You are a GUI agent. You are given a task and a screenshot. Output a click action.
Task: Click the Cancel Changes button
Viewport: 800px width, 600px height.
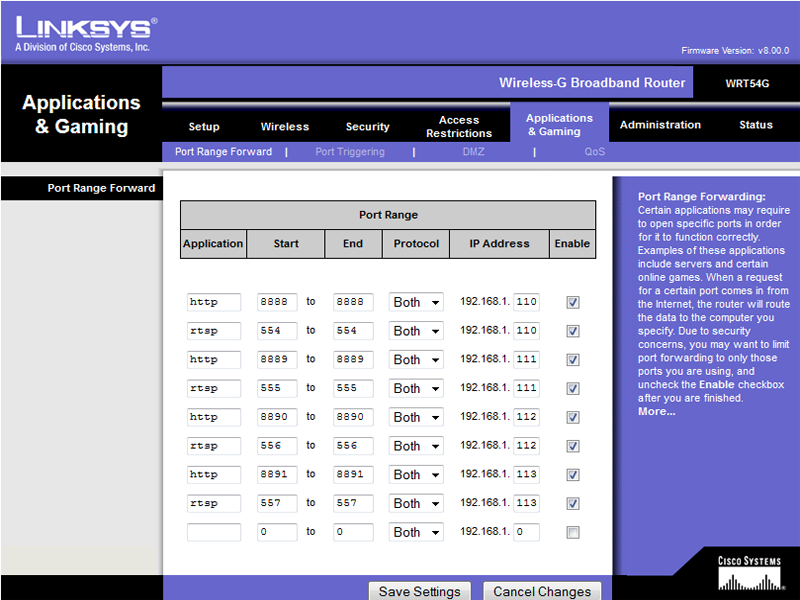[542, 591]
